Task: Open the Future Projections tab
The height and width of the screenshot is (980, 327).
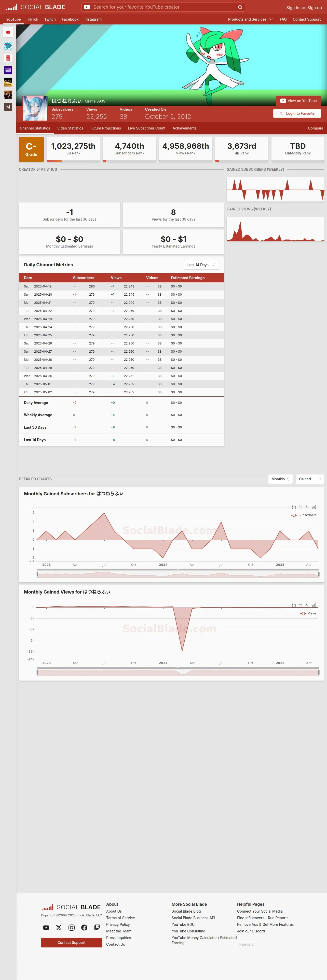Action: tap(105, 128)
